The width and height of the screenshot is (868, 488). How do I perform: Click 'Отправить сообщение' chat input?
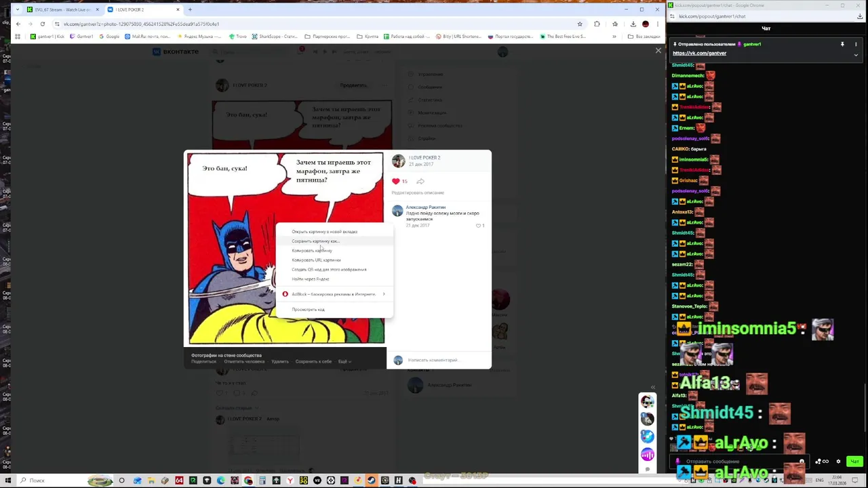[x=739, y=462]
